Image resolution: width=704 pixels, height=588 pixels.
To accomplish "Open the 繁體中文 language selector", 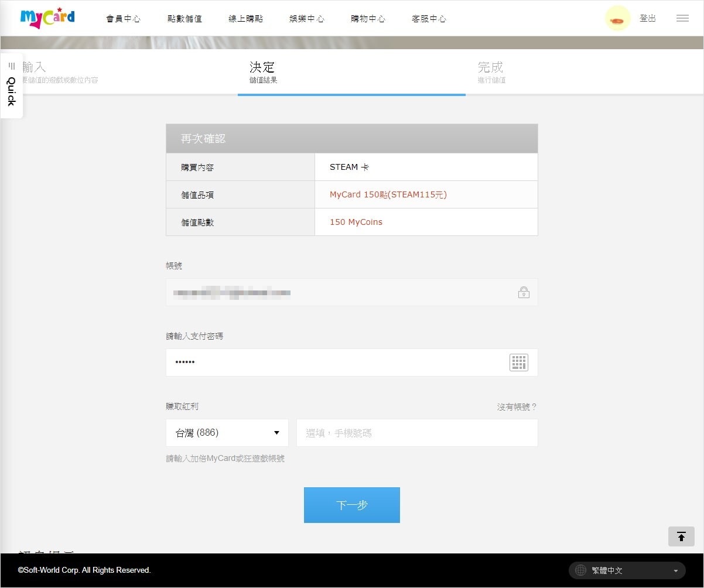I will click(627, 570).
